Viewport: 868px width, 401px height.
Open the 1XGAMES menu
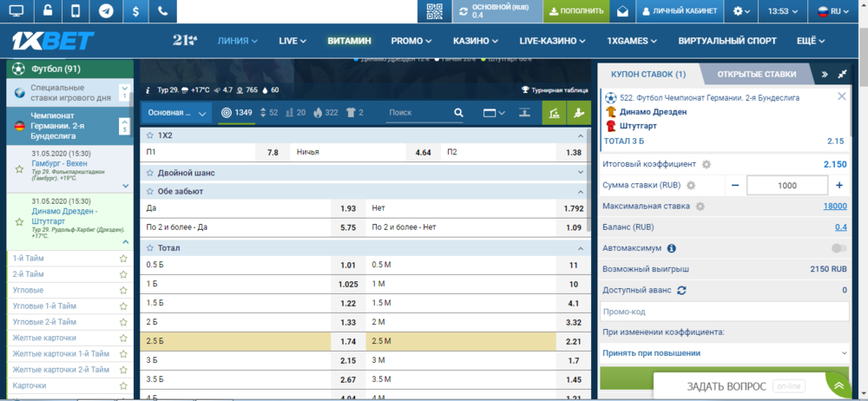632,41
